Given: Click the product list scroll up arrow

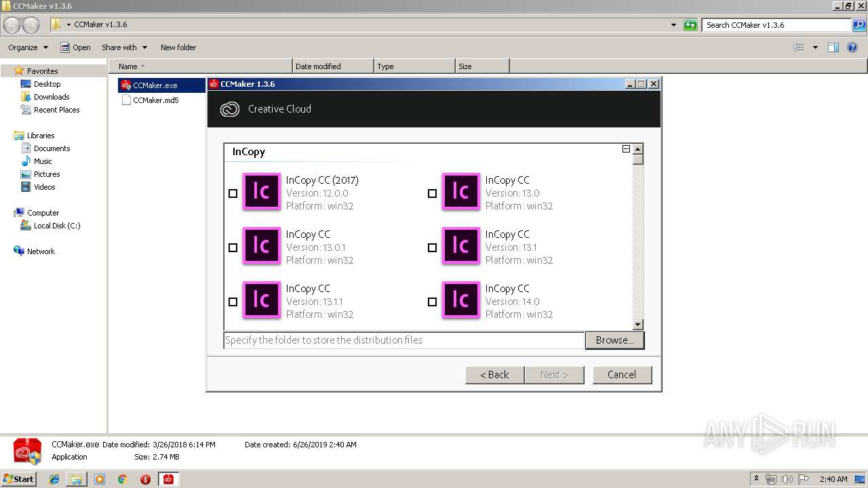Looking at the screenshot, I should tap(637, 149).
